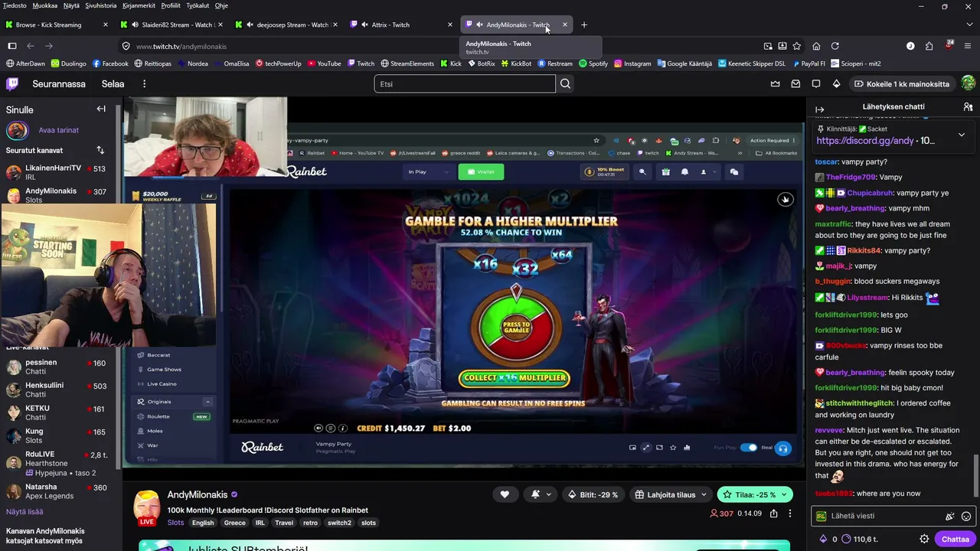Go to the browser home page
The width and height of the screenshot is (980, 551).
click(x=816, y=46)
